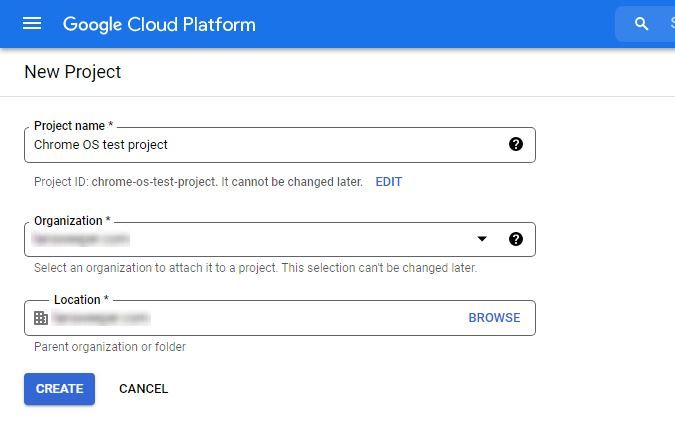Expand the Organization dropdown arrow

tap(482, 239)
